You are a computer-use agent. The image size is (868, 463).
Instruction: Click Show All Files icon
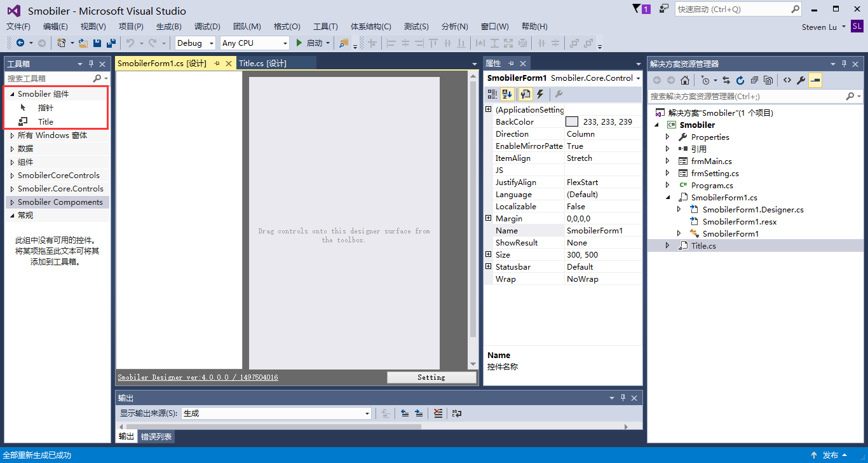click(768, 80)
